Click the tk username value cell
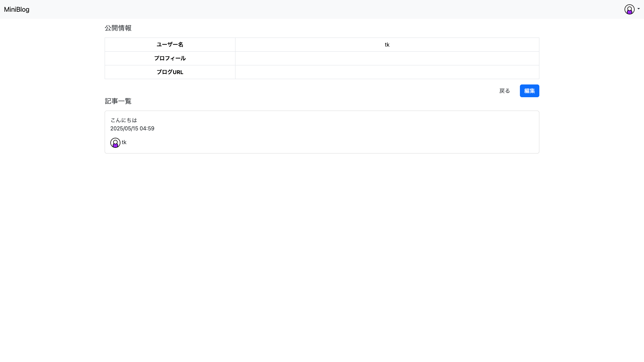This screenshot has width=644, height=362. click(387, 45)
